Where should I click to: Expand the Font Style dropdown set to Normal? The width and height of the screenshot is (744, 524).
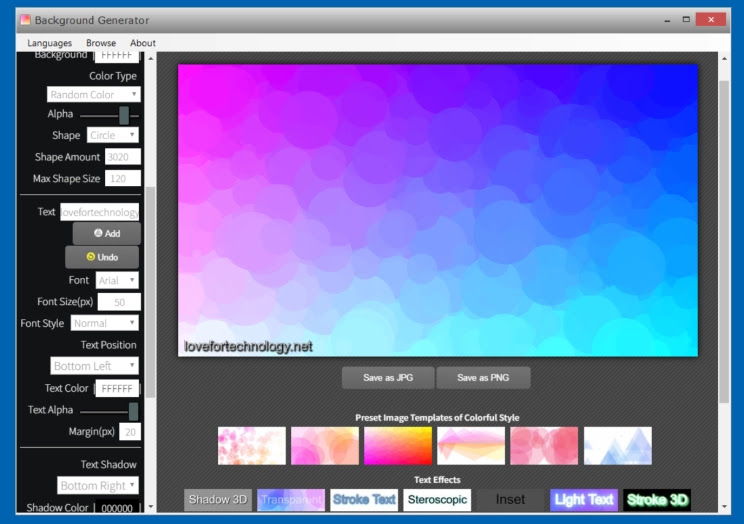[x=104, y=323]
